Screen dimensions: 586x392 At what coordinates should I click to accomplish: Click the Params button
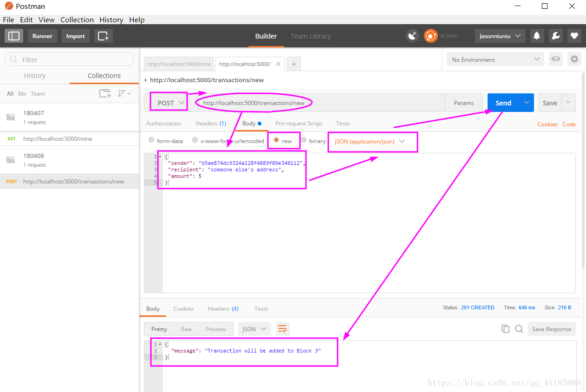click(464, 103)
